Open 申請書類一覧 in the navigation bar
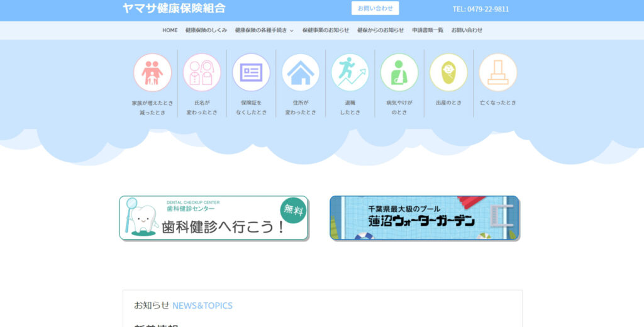Viewport: 644px width, 327px height. pyautogui.click(x=428, y=30)
